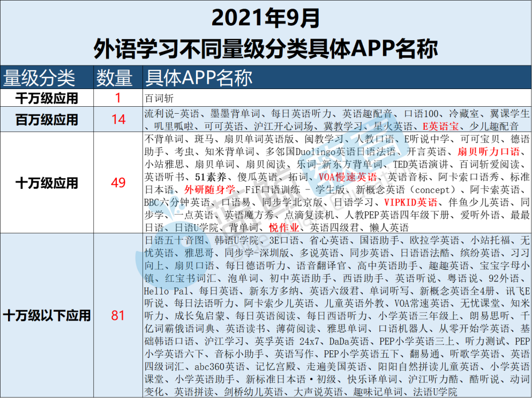Click the app name "口语机器人"

click(x=403, y=329)
